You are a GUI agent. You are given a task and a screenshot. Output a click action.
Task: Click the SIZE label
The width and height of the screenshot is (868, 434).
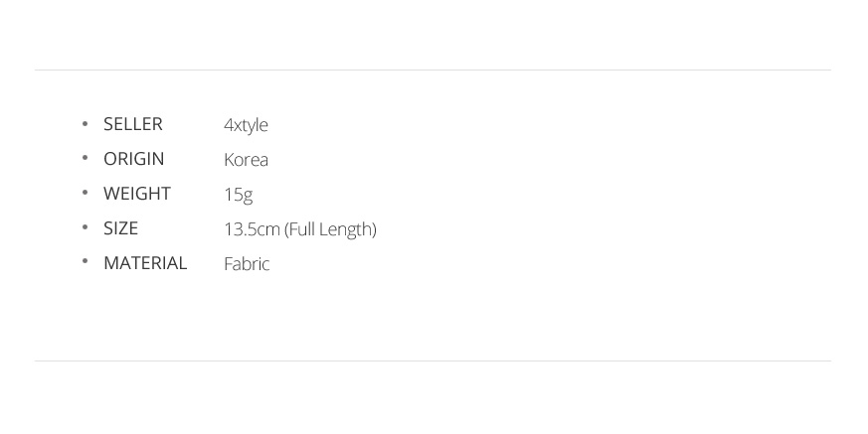point(120,228)
